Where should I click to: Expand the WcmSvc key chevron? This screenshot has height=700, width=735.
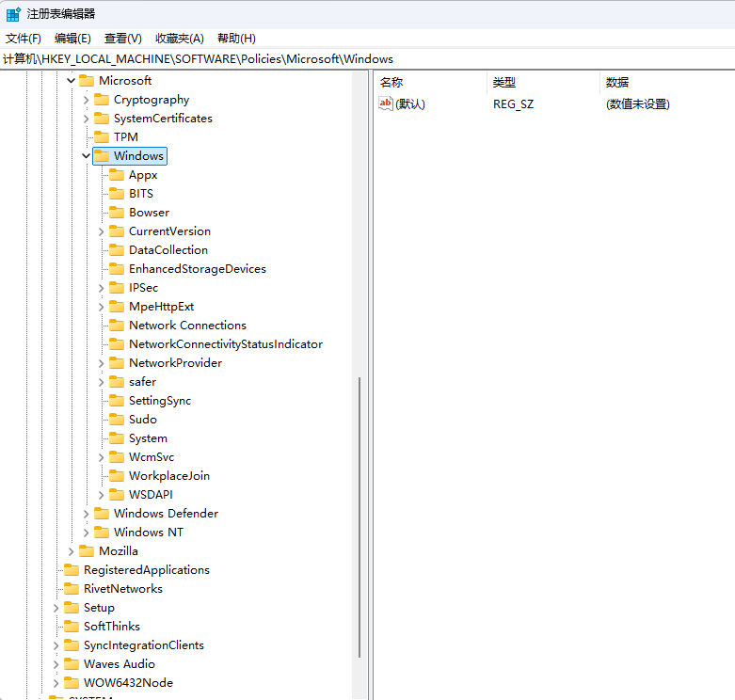(x=101, y=457)
